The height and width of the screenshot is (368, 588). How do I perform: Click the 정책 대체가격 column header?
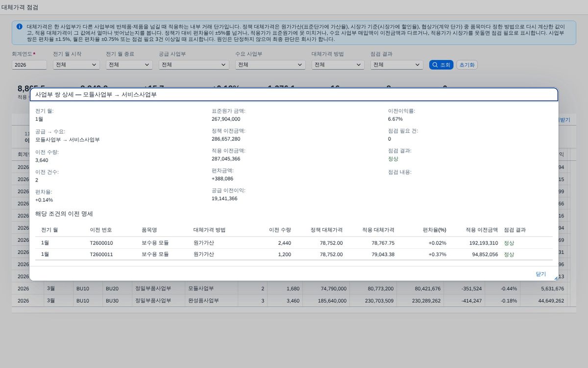click(326, 230)
